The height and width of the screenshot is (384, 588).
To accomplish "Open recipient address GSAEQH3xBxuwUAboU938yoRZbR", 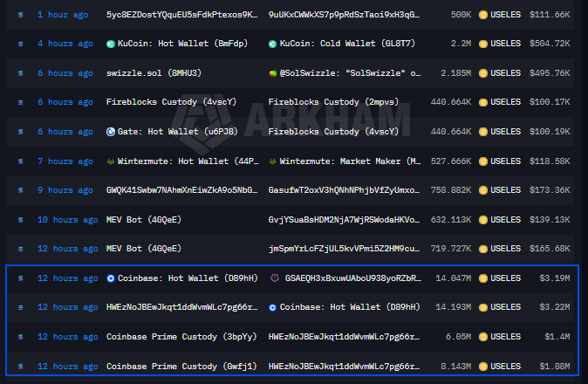I will pyautogui.click(x=352, y=278).
